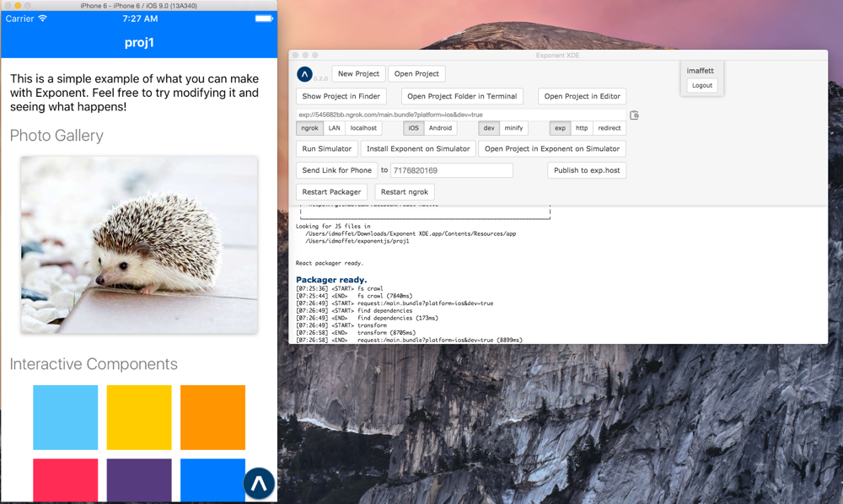The height and width of the screenshot is (504, 843).
Task: Click the Restart ngrok button
Action: (x=405, y=192)
